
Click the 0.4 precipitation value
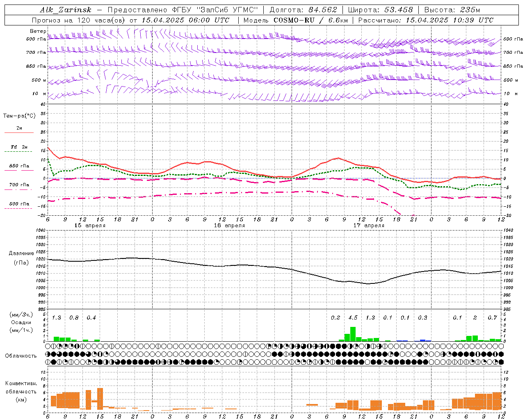91,317
